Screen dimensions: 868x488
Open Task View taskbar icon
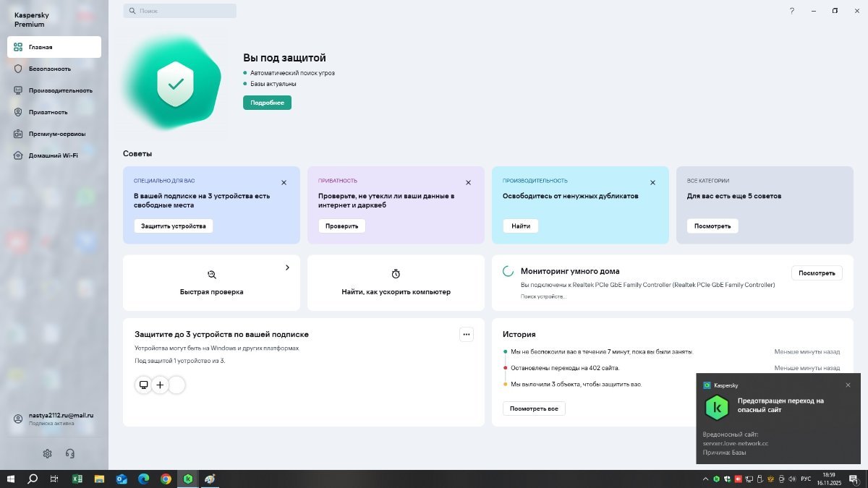click(x=54, y=479)
